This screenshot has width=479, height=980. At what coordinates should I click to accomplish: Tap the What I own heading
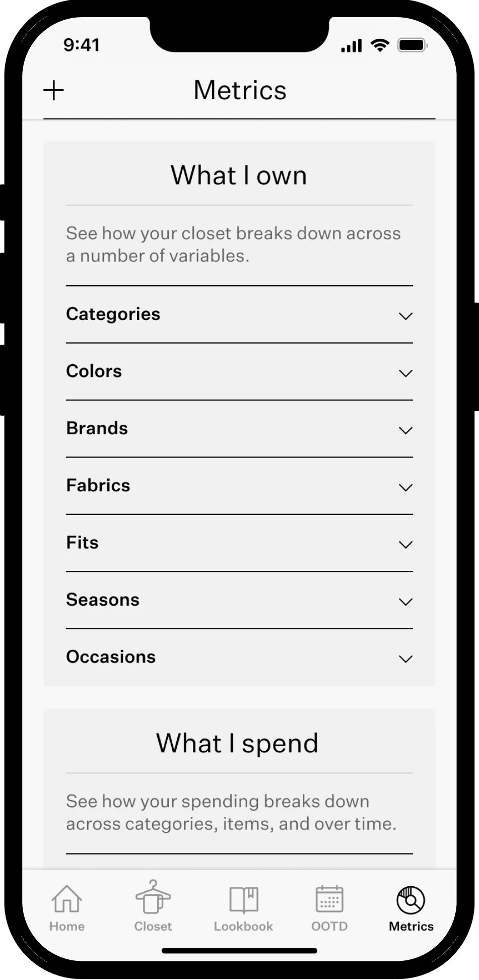(x=239, y=175)
